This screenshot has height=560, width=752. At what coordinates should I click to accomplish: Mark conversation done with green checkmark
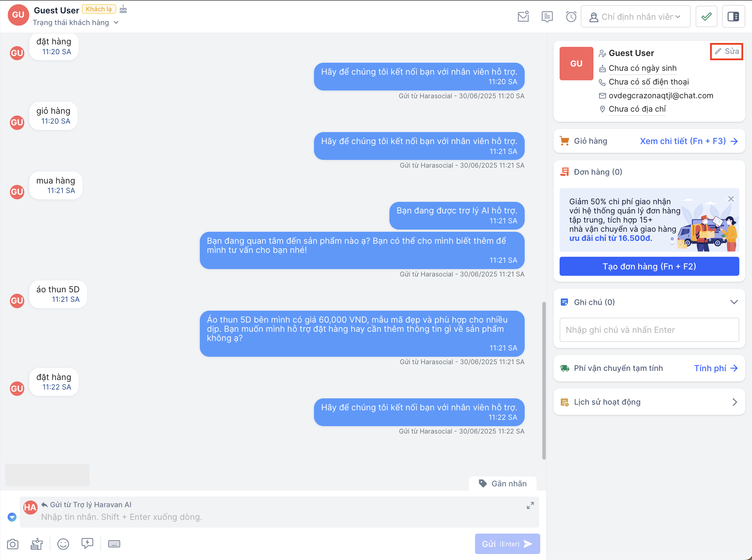[707, 17]
